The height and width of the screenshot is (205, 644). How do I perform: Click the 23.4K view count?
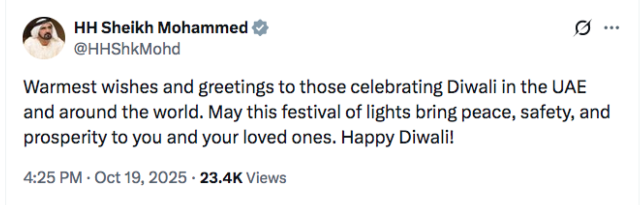tap(221, 178)
